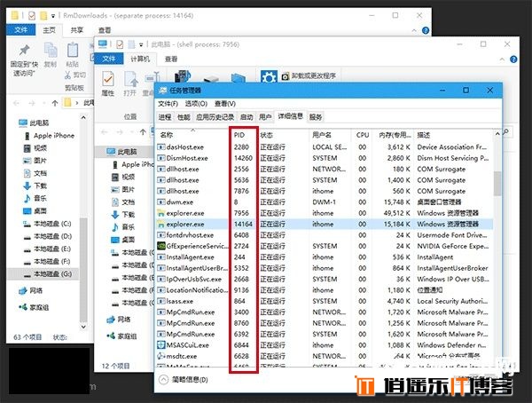Open 查看(V) menu in Task Manager
Image resolution: width=532 pixels, height=403 pixels.
tap(225, 104)
